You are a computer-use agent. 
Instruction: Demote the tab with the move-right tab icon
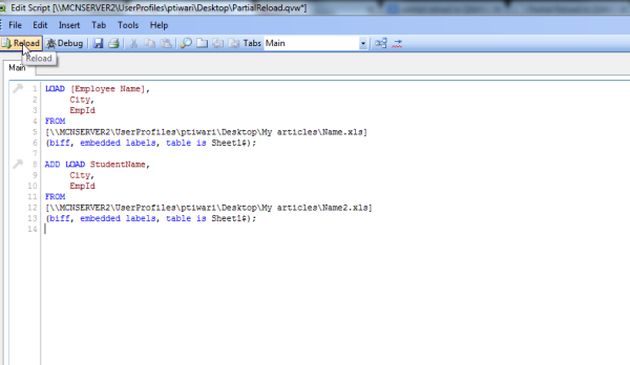[234, 43]
